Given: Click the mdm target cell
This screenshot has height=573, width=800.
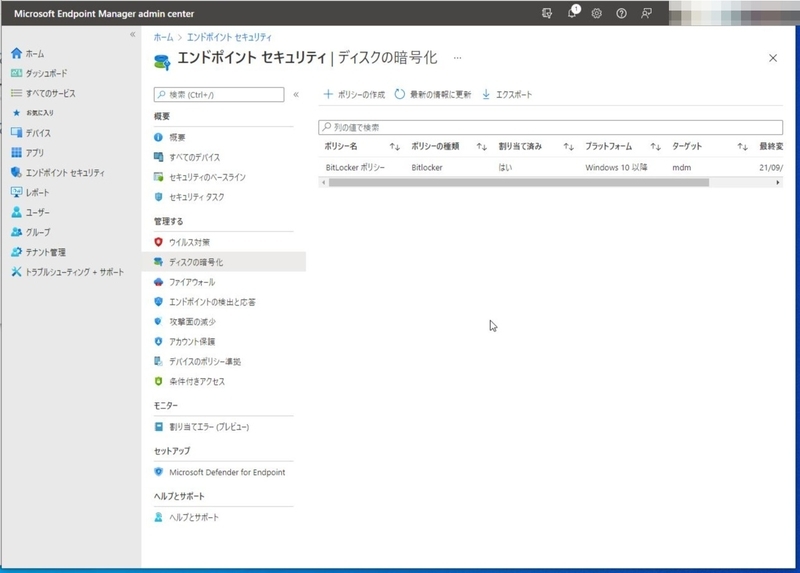Looking at the screenshot, I should pyautogui.click(x=682, y=167).
